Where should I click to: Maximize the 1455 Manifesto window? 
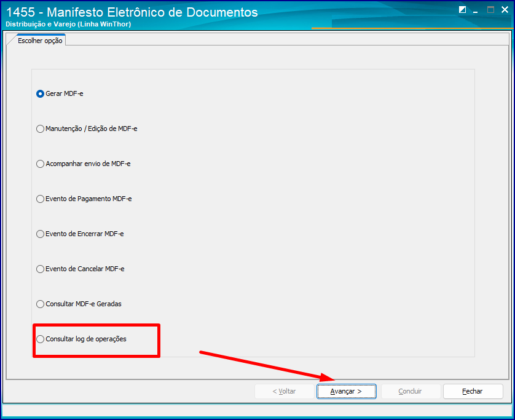490,9
